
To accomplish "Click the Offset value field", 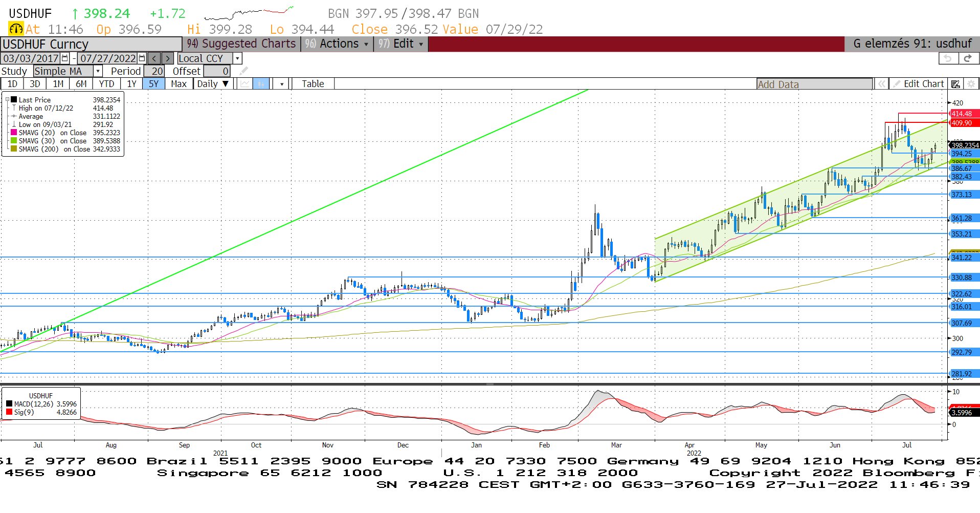I will pos(217,71).
